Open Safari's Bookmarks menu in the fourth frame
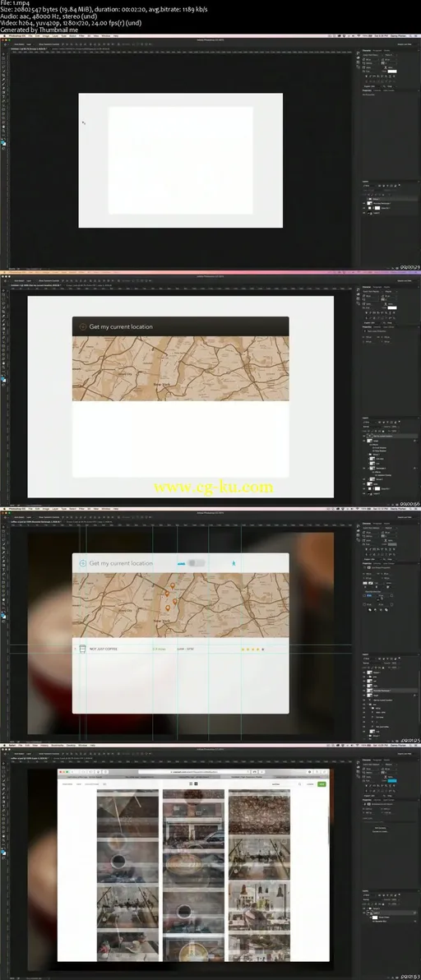This screenshot has height=980, width=421. pyautogui.click(x=57, y=744)
